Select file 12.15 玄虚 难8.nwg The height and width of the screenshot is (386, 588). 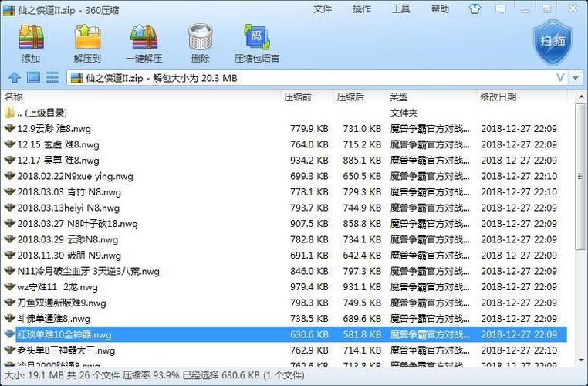point(285,144)
